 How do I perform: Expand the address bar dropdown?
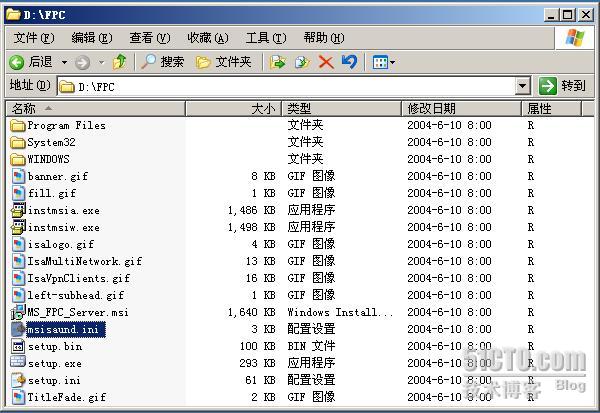(x=523, y=86)
